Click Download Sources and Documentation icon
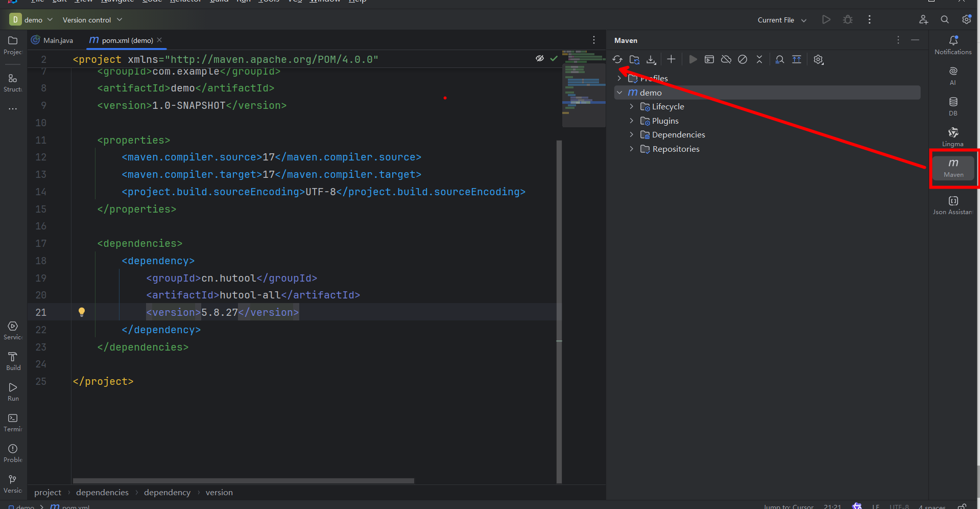 [651, 60]
